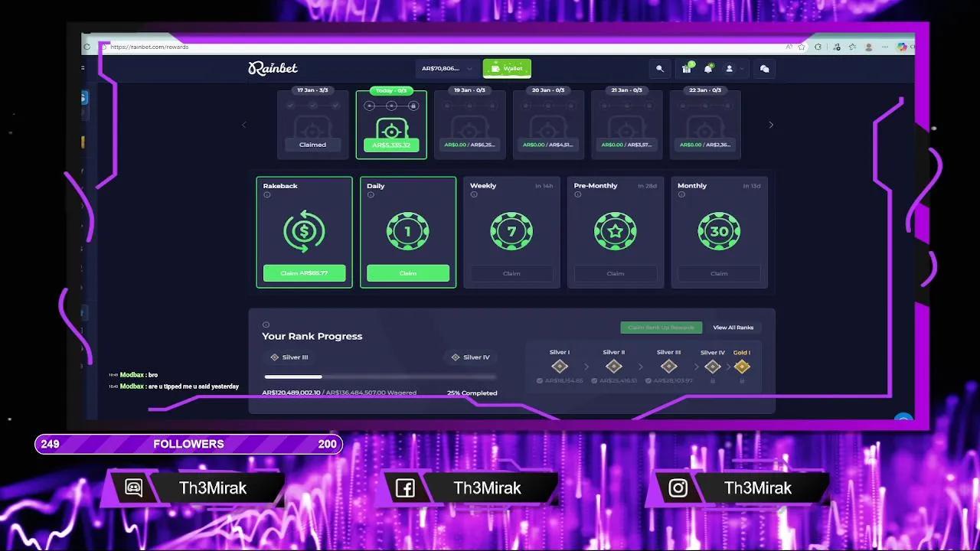Open the gift rewards icon in header
The height and width of the screenshot is (551, 980).
(x=687, y=69)
